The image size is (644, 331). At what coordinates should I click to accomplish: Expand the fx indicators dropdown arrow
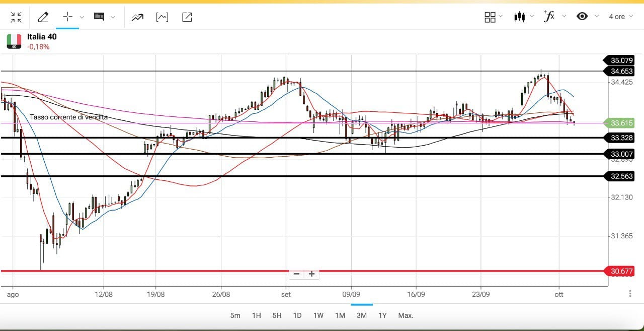click(x=564, y=17)
